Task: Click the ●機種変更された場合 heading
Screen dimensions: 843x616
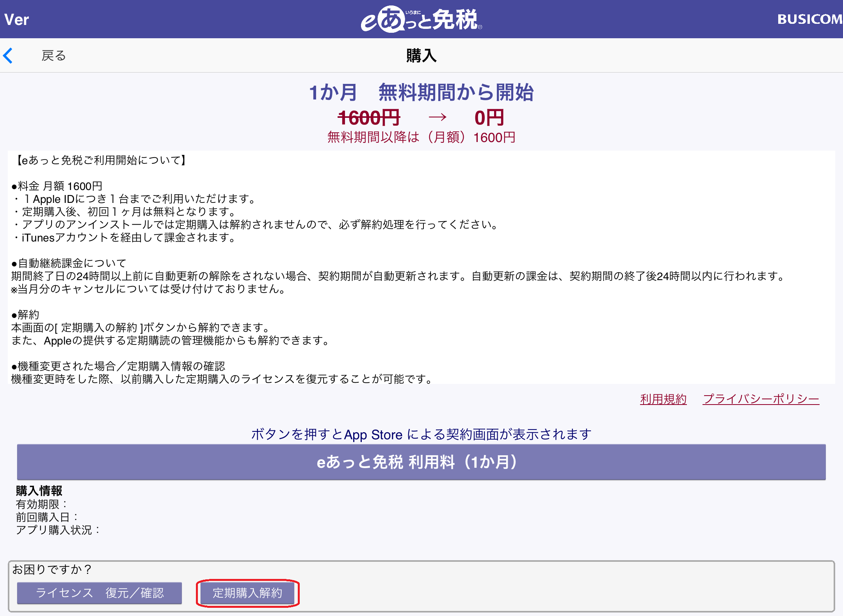Action: click(x=118, y=366)
